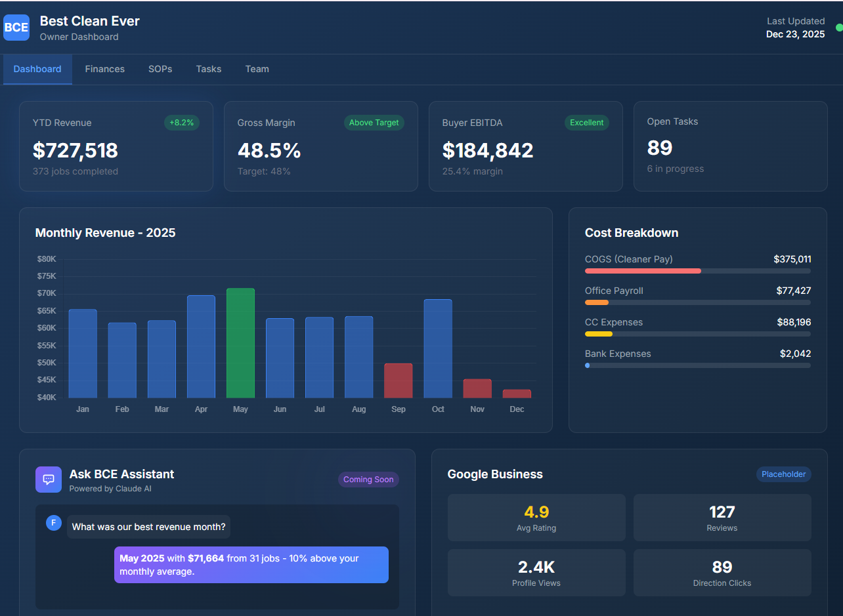Click the Avg Rating 4.9 tile
The height and width of the screenshot is (616, 843).
click(x=536, y=517)
